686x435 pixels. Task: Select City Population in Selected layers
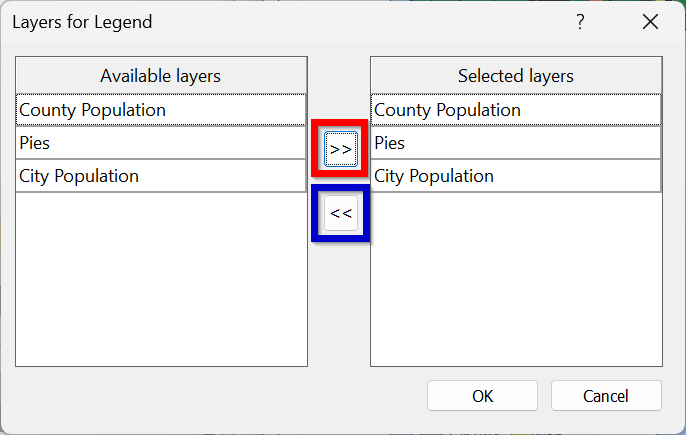click(x=516, y=176)
